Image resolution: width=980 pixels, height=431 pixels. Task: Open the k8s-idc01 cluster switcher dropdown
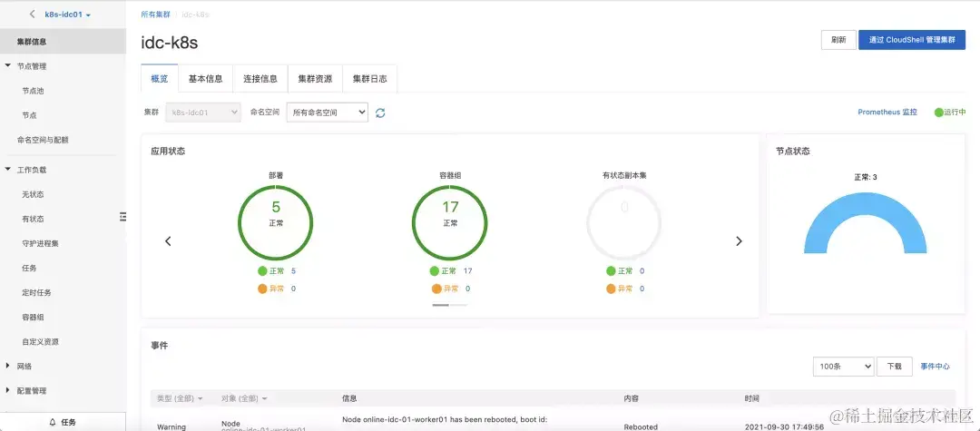[67, 15]
